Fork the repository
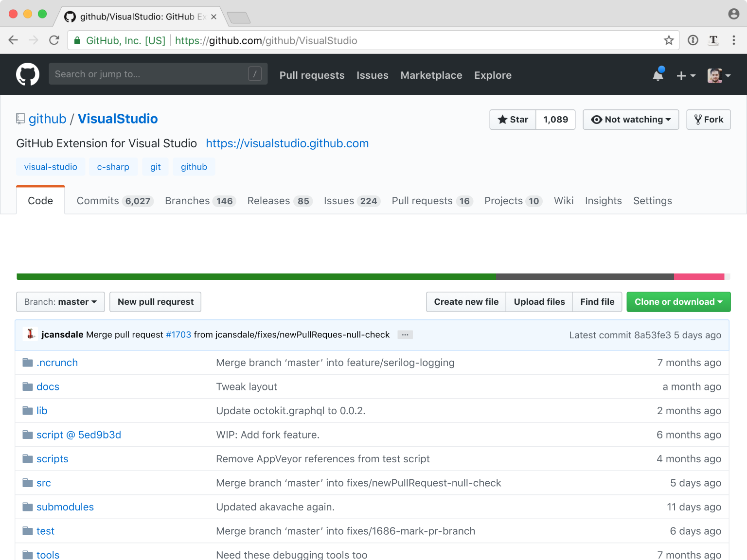747x560 pixels. [x=708, y=120]
